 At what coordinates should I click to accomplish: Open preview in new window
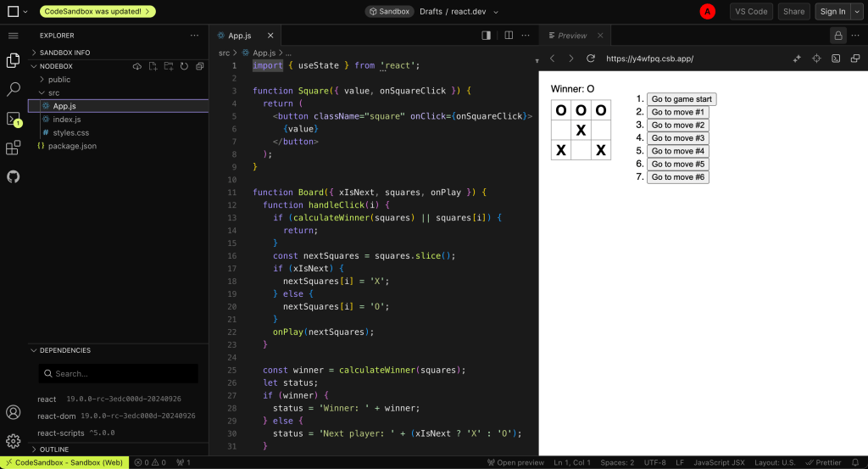[855, 59]
